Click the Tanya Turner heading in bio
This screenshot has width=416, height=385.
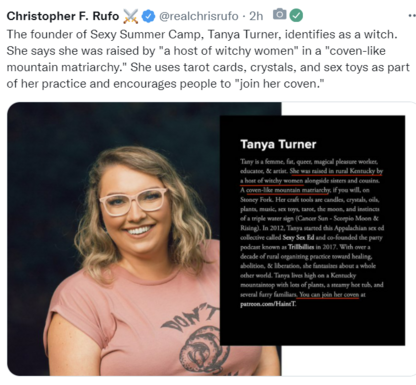coord(278,144)
